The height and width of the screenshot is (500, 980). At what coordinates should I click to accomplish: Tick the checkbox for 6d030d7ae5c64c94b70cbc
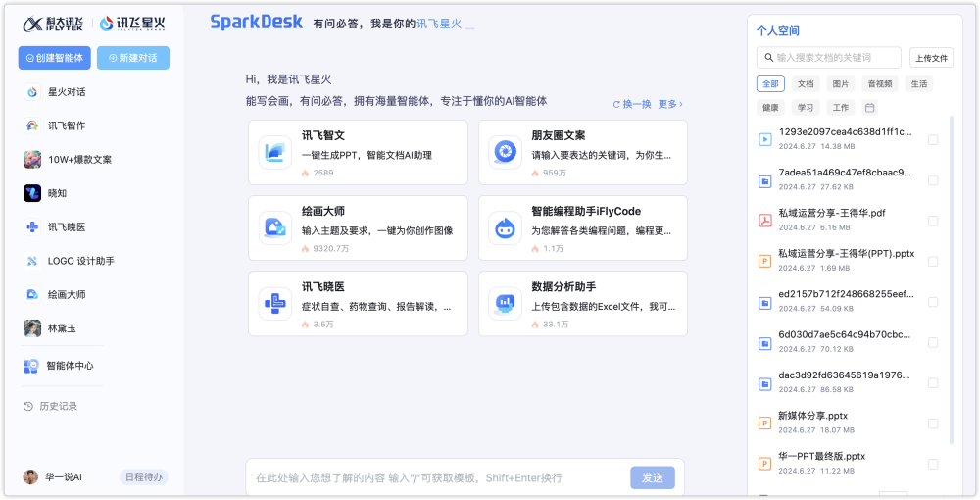pos(933,342)
